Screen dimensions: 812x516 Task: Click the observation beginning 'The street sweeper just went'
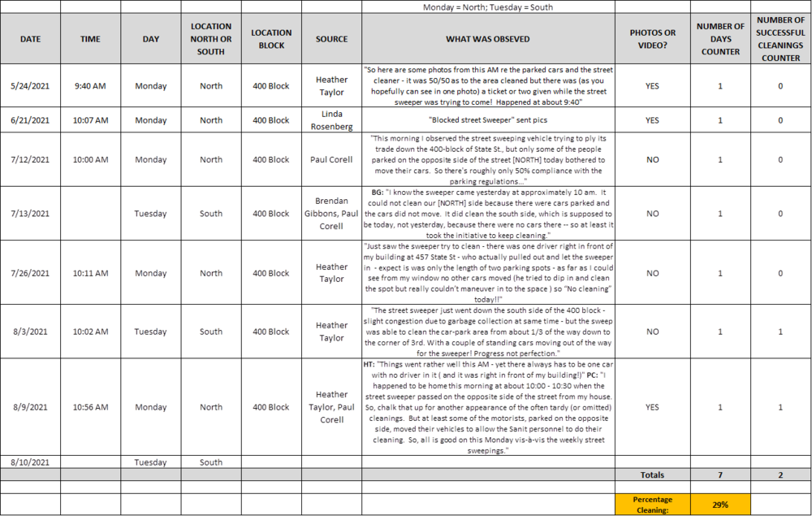click(488, 332)
